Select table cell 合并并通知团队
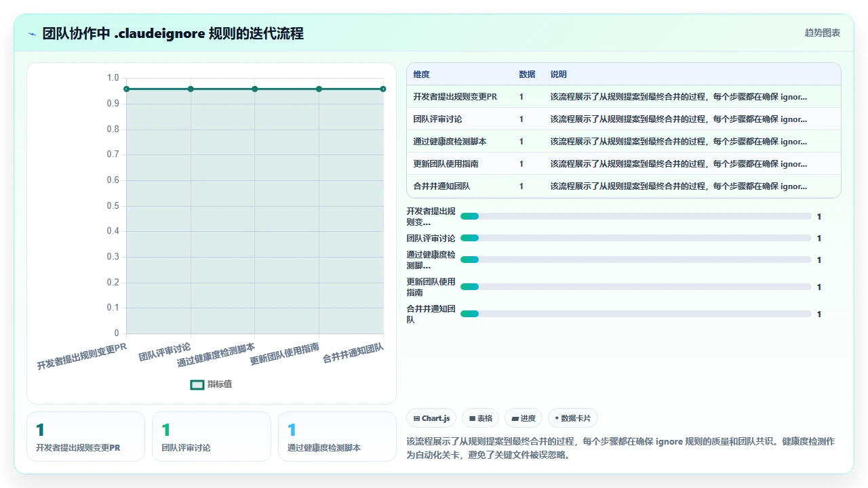 [x=441, y=186]
